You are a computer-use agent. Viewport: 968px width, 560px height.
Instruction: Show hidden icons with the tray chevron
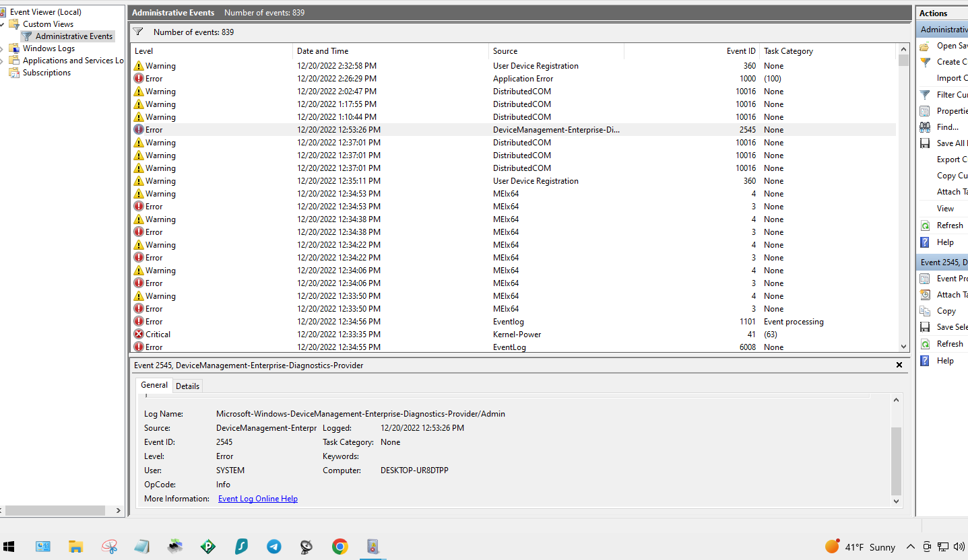[x=911, y=547]
